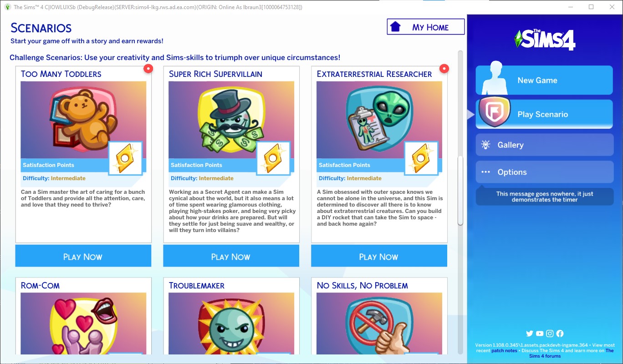Click the scenarios list vertical scrollbar thumb
The width and height of the screenshot is (623, 364).
pyautogui.click(x=460, y=190)
